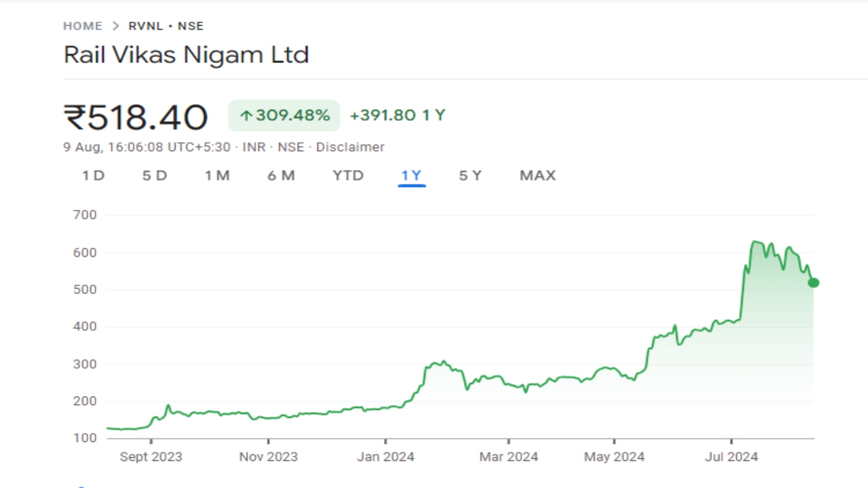This screenshot has width=868, height=488.
Task: Click the 500 y-axis label
Action: point(85,289)
